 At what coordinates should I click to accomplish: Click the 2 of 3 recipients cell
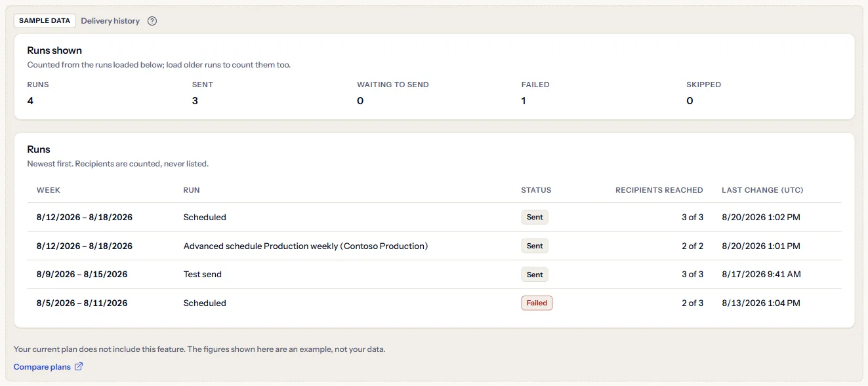[x=692, y=303]
